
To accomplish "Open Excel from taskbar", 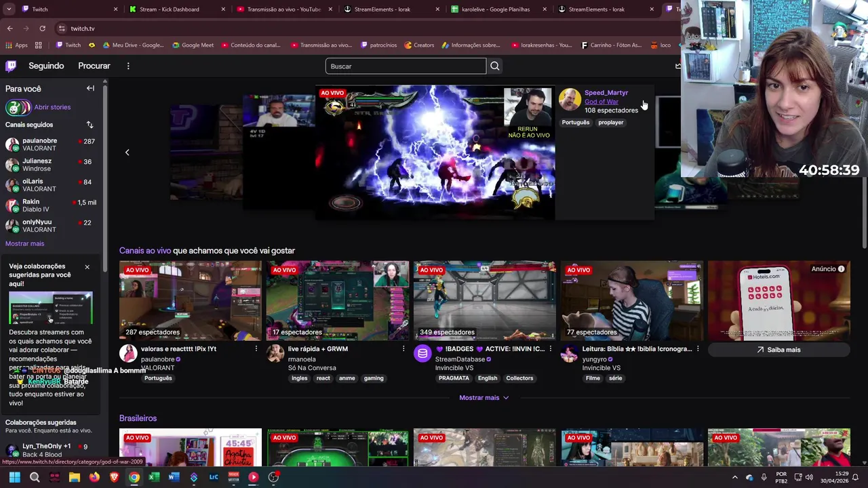I will (x=154, y=477).
